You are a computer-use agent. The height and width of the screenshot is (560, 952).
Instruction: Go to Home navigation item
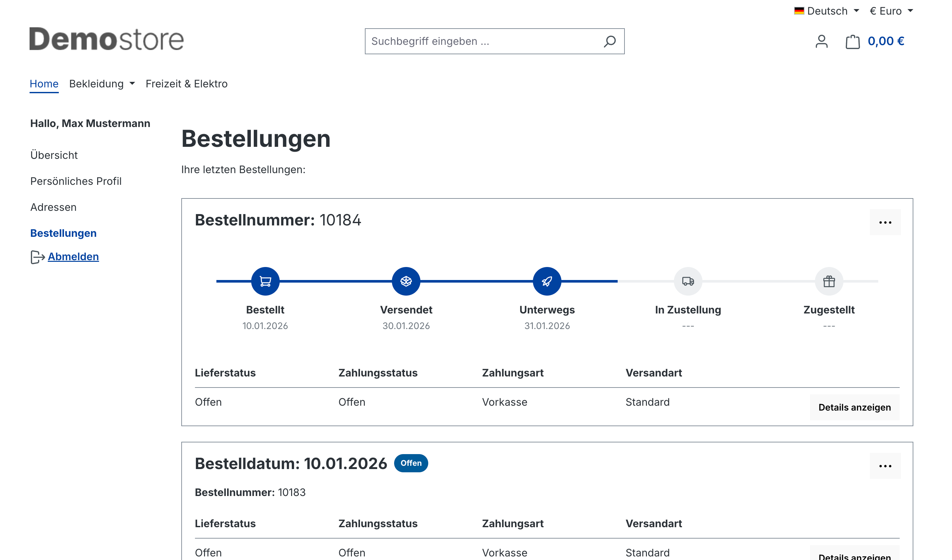[44, 83]
